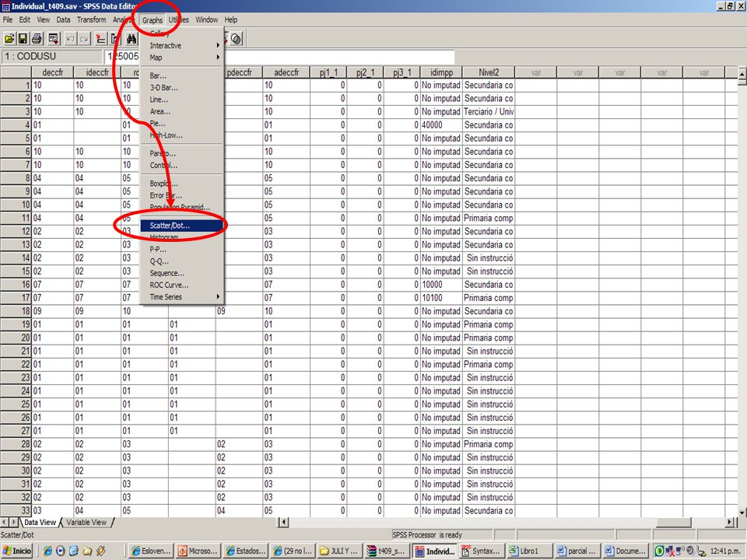Open the Edit menu
This screenshot has height=560, width=747.
(x=24, y=19)
